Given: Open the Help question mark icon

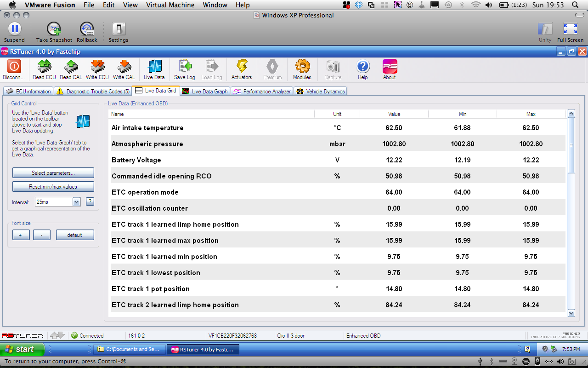Looking at the screenshot, I should point(363,67).
